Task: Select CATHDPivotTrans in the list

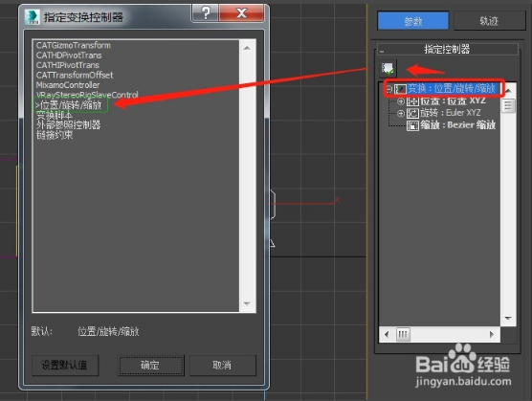Action: (x=69, y=55)
